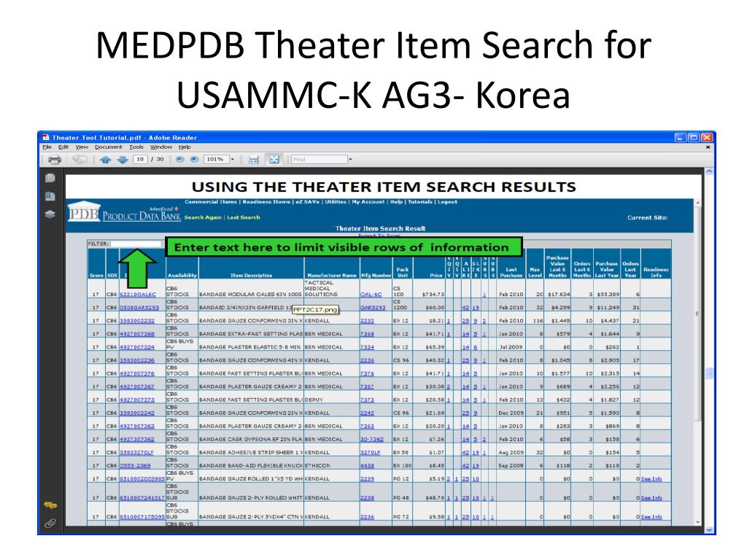Image resolution: width=747 pixels, height=560 pixels.
Task: Open item link 6510002003985
Action: click(x=142, y=479)
